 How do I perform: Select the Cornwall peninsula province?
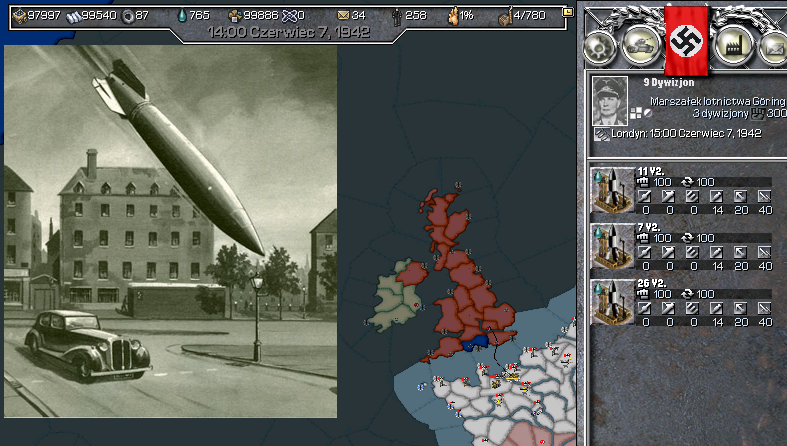click(x=442, y=350)
